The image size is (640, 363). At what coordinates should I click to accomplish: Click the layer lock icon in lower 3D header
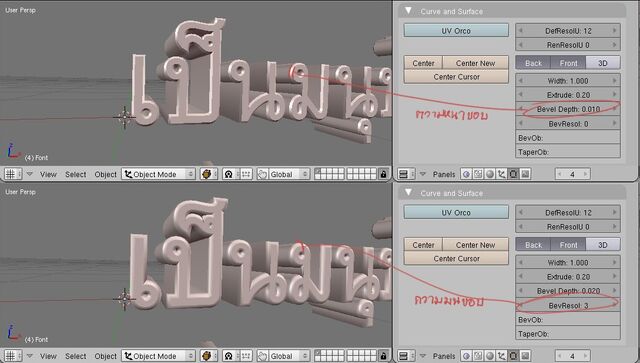(x=383, y=356)
